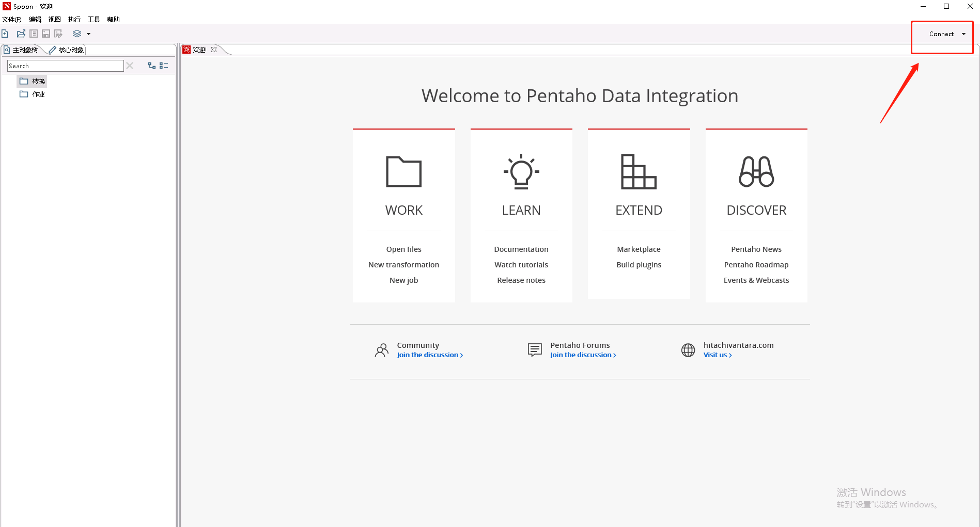Screen dimensions: 980x527
Task: Open the 执行 menu
Action: [74, 19]
